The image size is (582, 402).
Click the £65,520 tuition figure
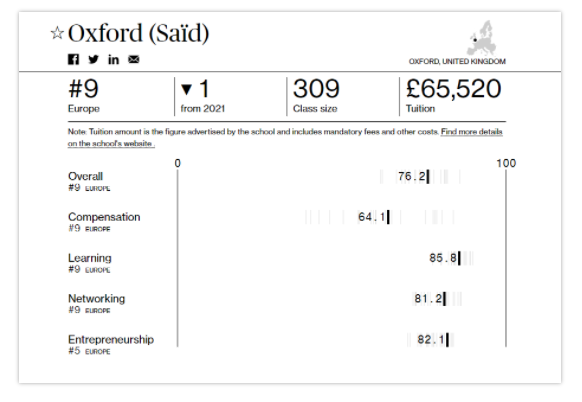coord(454,89)
